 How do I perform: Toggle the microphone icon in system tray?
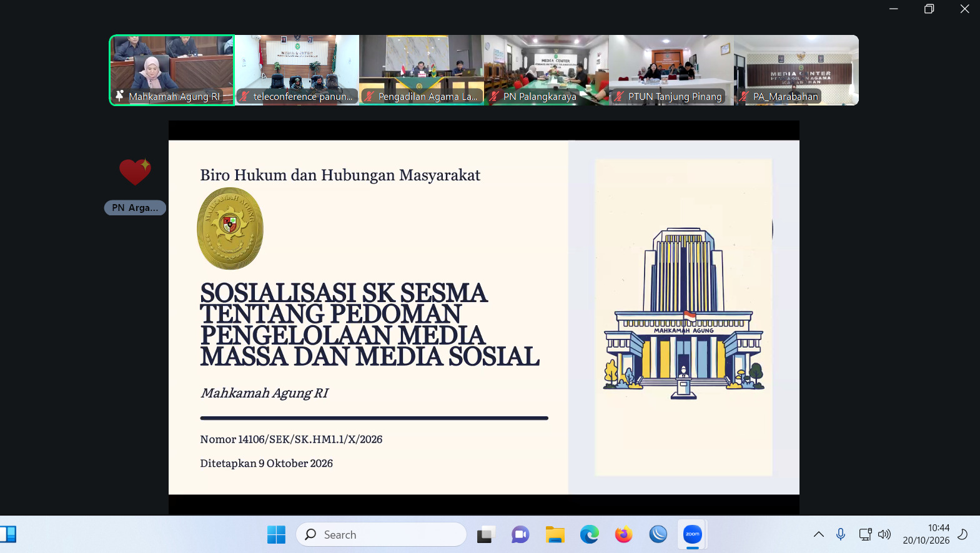point(841,534)
